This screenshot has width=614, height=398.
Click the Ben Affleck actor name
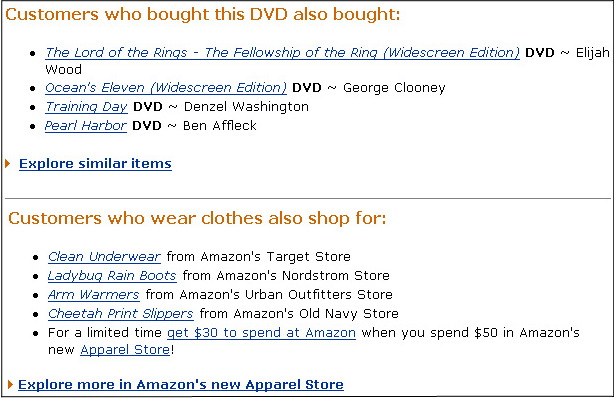220,126
